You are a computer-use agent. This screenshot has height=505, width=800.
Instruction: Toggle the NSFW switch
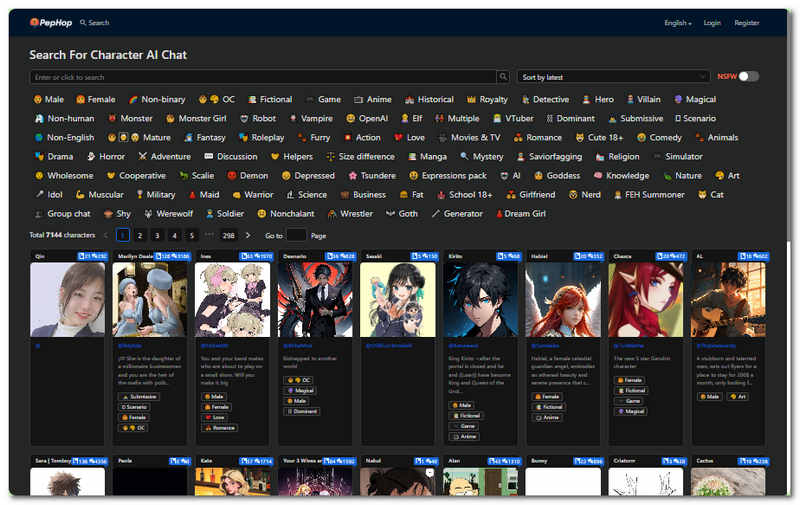tap(748, 77)
